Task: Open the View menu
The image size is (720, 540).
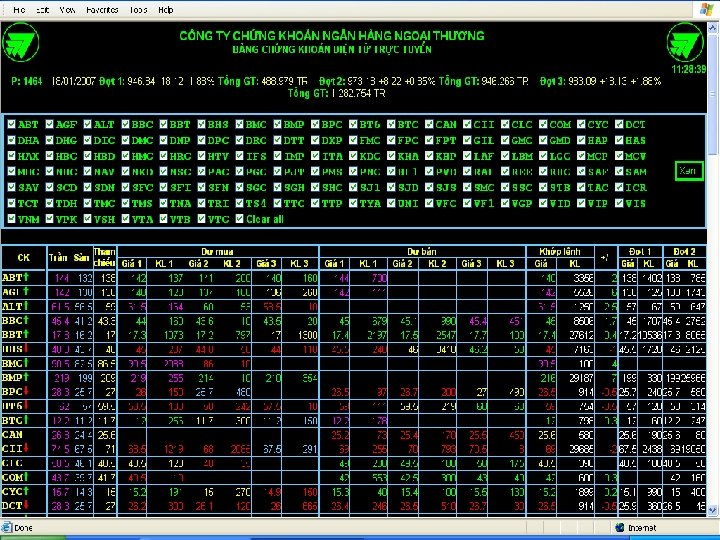Action: coord(67,10)
